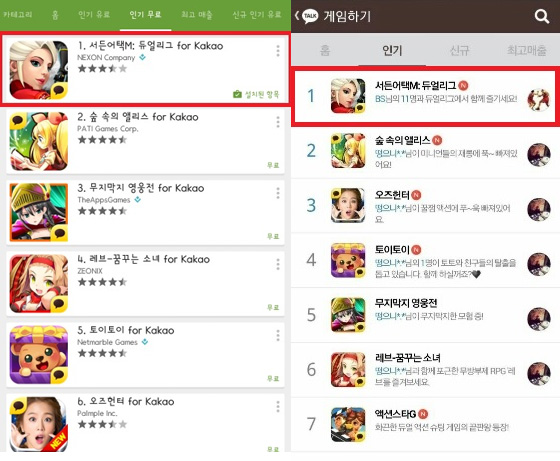Go back using the KakaoTalk back arrow
Screen dimensions: 560x461
coord(297,16)
